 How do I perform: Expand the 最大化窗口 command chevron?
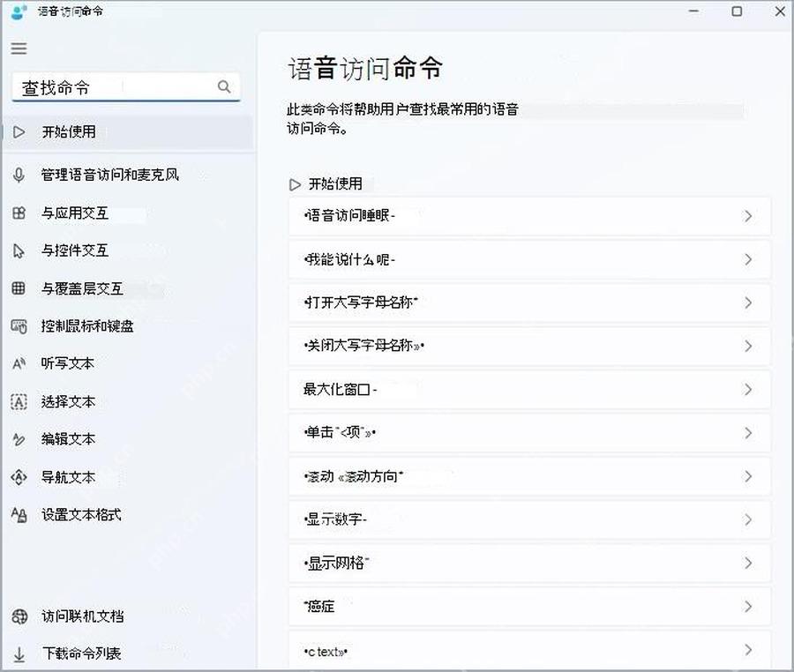point(748,390)
